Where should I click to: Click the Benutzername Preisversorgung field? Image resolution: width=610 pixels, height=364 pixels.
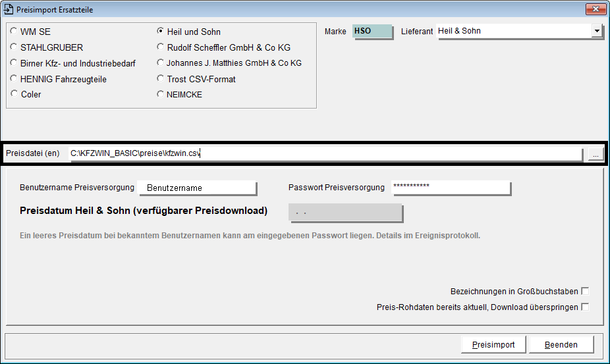pos(197,188)
